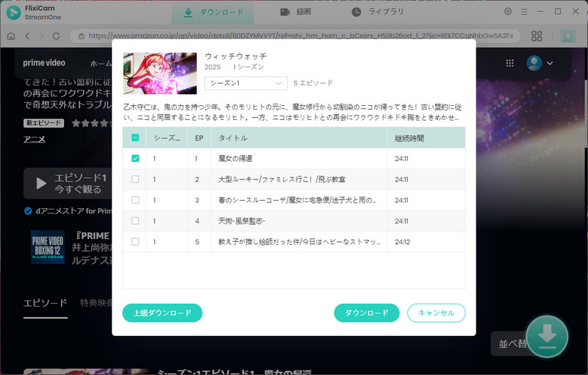
Task: Navigate forward with the right arrow icon
Action: pos(42,36)
